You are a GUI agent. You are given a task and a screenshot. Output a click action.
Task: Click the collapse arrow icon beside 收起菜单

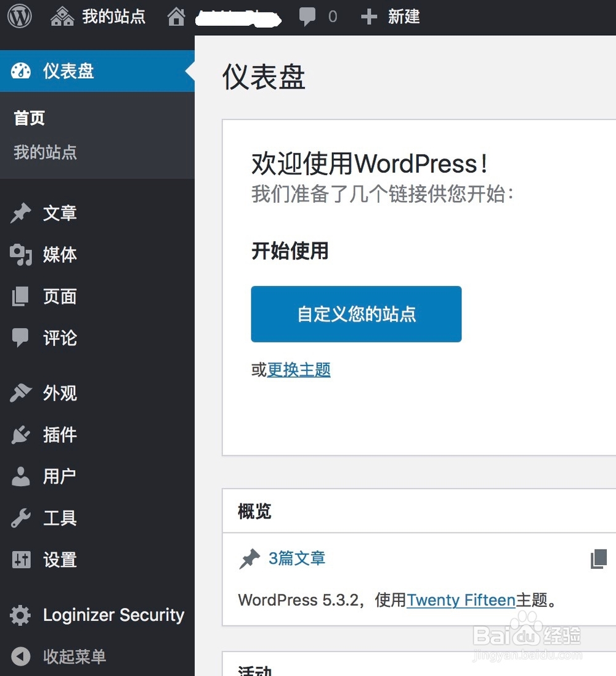click(x=21, y=657)
